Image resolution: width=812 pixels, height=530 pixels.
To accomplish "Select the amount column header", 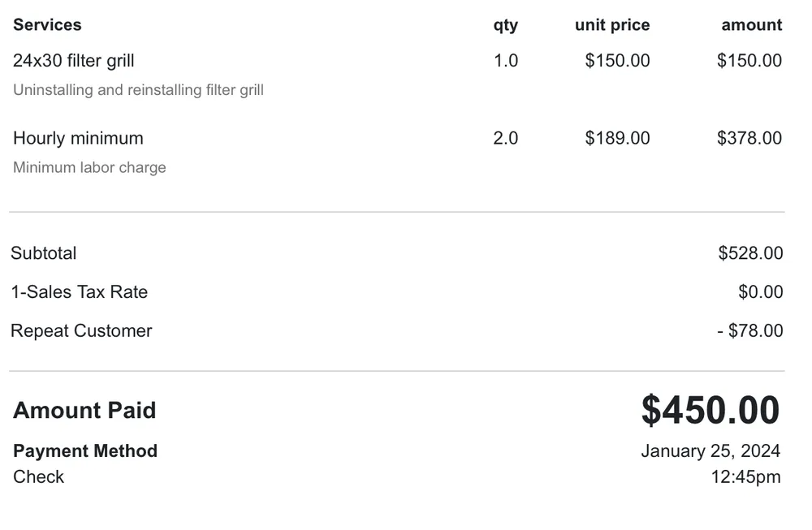I will (751, 25).
